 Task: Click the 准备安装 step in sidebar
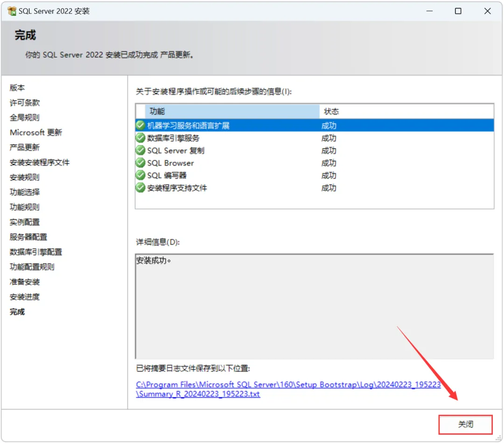(x=24, y=282)
